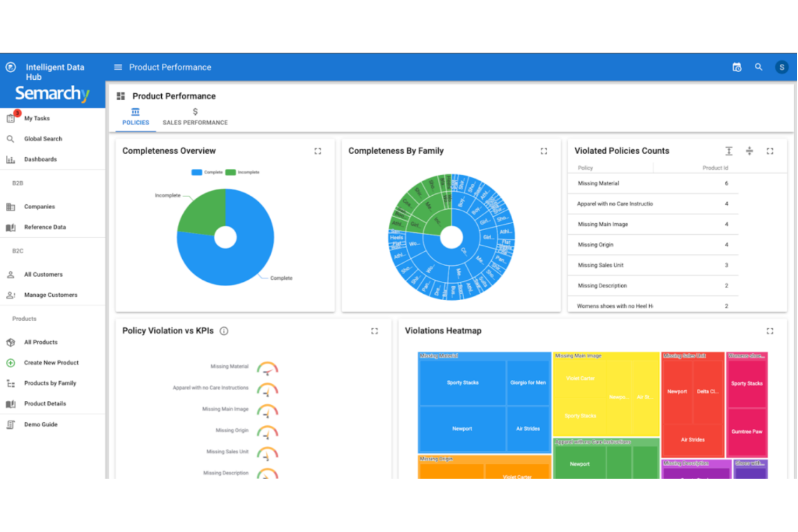This screenshot has width=798, height=532.
Task: Open the hamburger menu next to Product Performance
Action: 118,67
